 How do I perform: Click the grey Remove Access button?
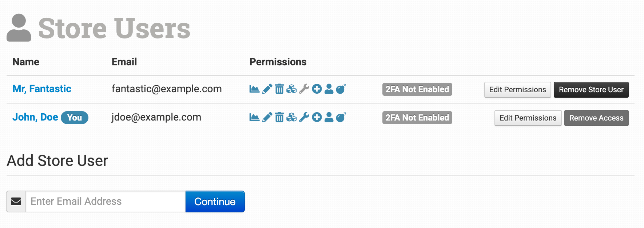(x=596, y=118)
